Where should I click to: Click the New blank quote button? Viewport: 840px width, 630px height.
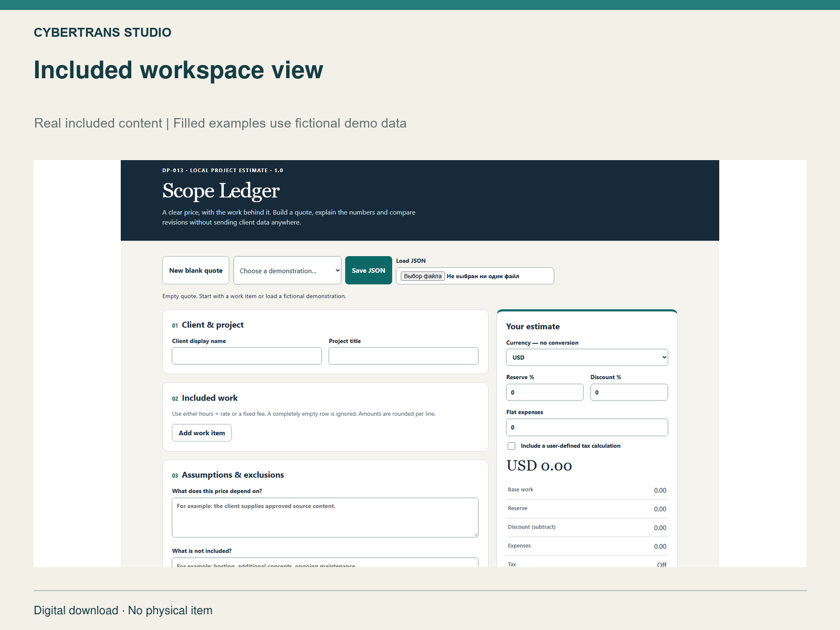click(x=196, y=270)
